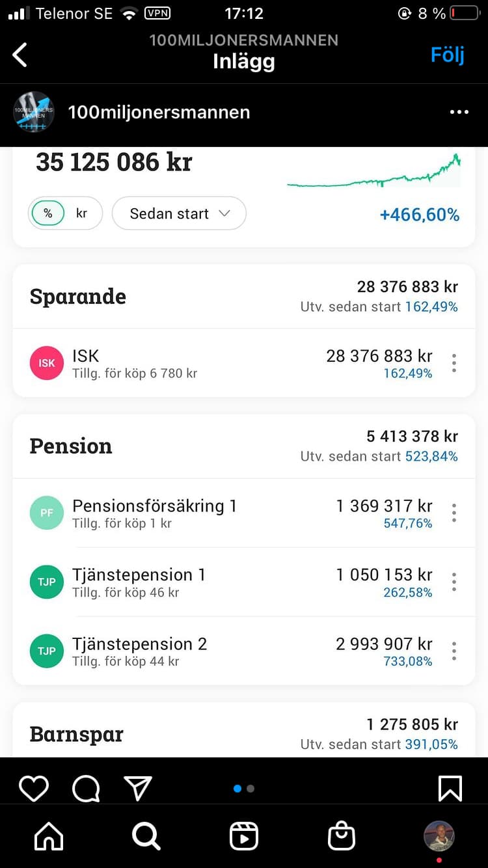Open 100miljonersmannen profile username
Screen dimensions: 488x868
[159, 112]
